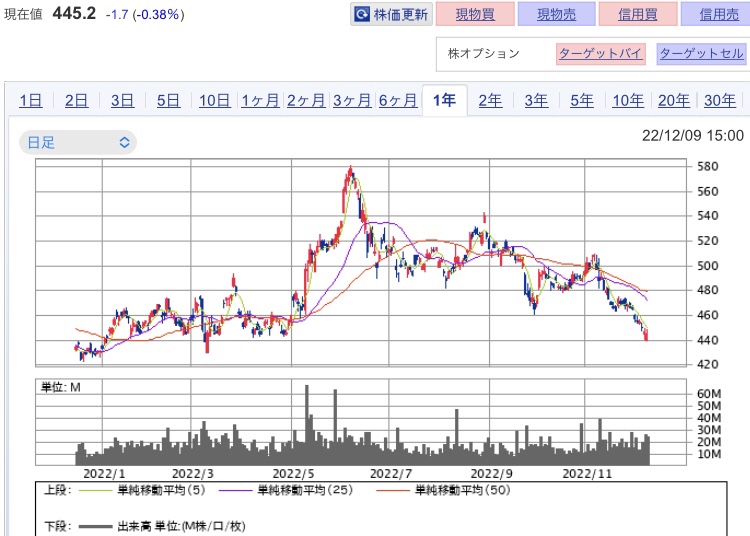Switch chart to 5年 range
750x536 pixels.
coord(582,101)
